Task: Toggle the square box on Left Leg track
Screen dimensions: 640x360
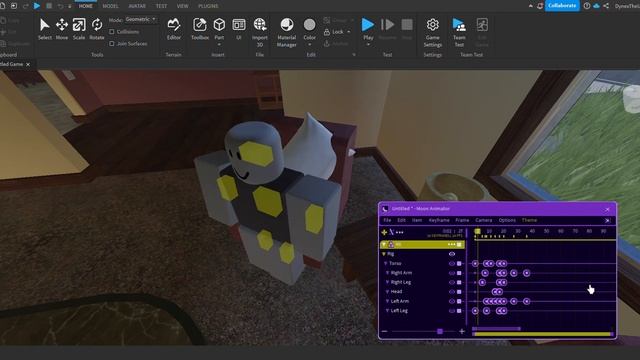Action: (x=459, y=311)
